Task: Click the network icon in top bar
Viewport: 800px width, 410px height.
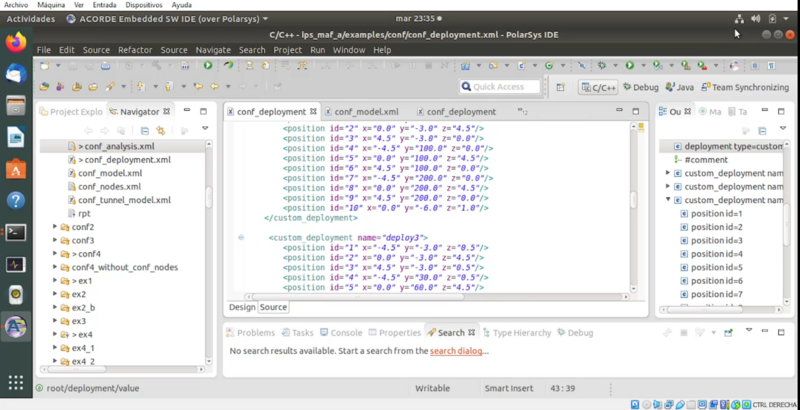Action: [x=739, y=19]
